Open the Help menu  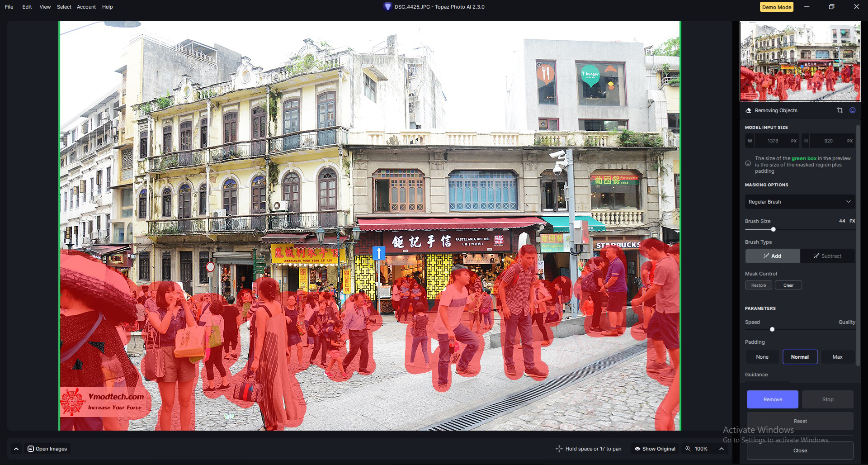tap(108, 7)
